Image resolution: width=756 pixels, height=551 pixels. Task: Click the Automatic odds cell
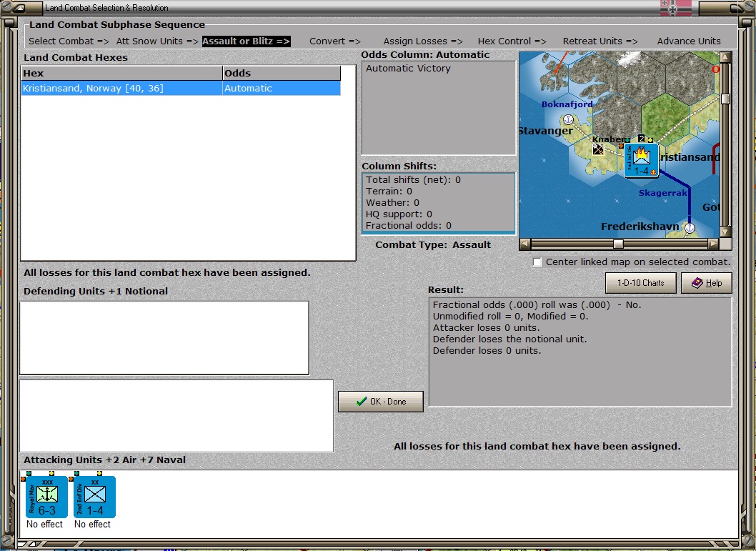tap(281, 88)
